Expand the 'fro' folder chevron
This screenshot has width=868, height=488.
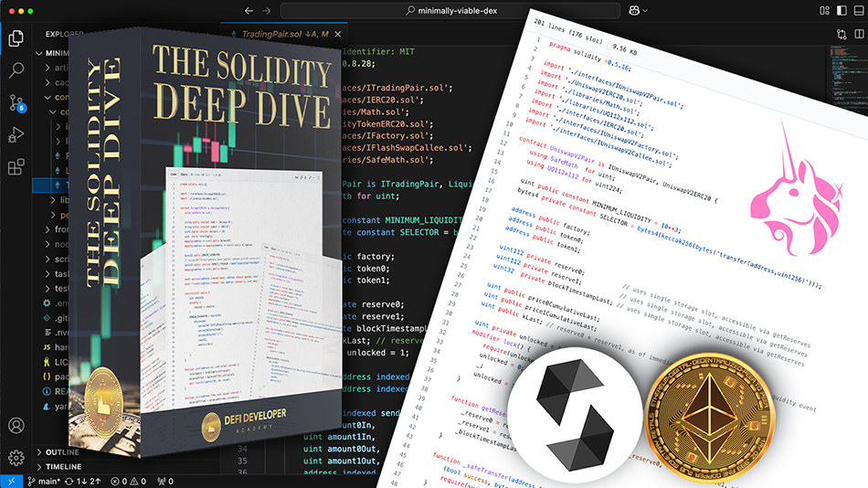coord(48,229)
